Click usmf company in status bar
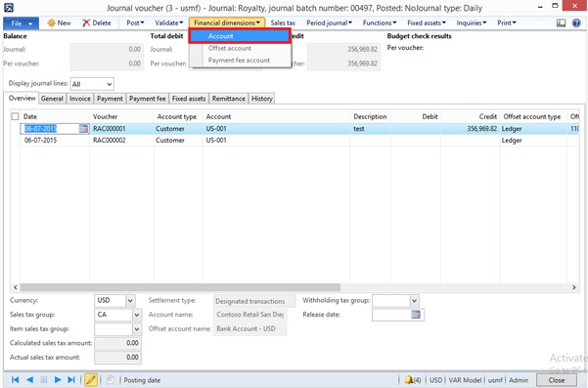The height and width of the screenshot is (388, 588). tap(495, 380)
